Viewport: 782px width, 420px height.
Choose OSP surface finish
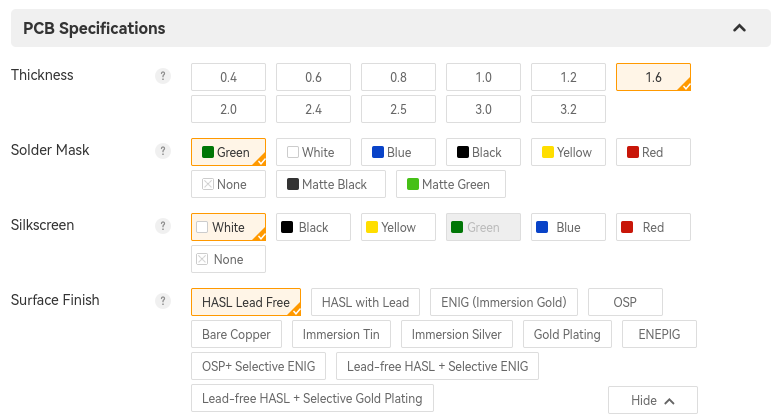[625, 302]
